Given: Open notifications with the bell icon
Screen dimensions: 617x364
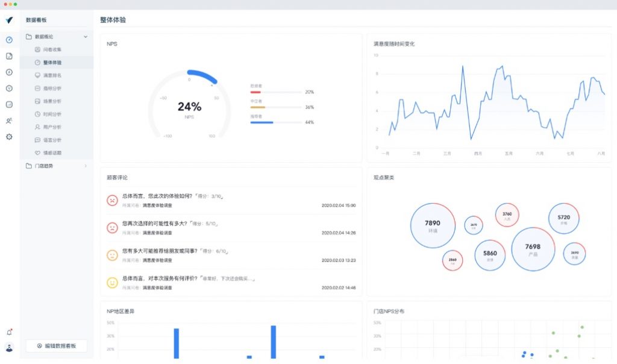Looking at the screenshot, I should click(x=9, y=332).
